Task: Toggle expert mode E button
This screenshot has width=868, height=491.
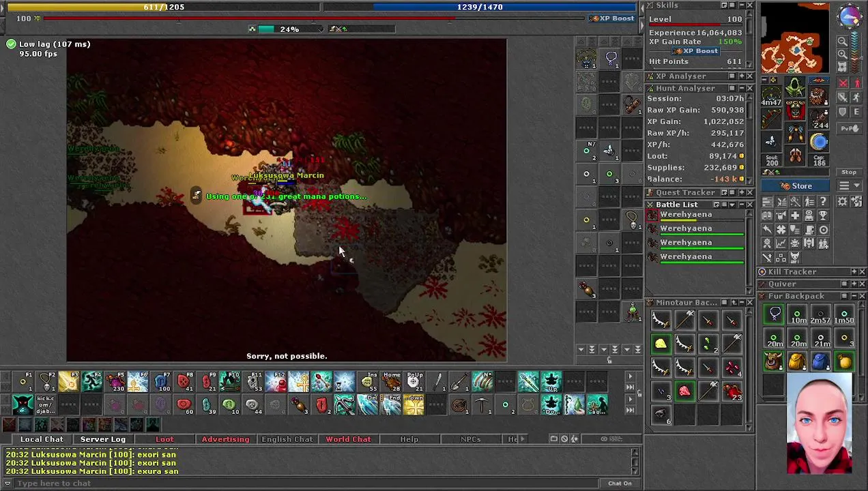Action: pyautogui.click(x=856, y=111)
